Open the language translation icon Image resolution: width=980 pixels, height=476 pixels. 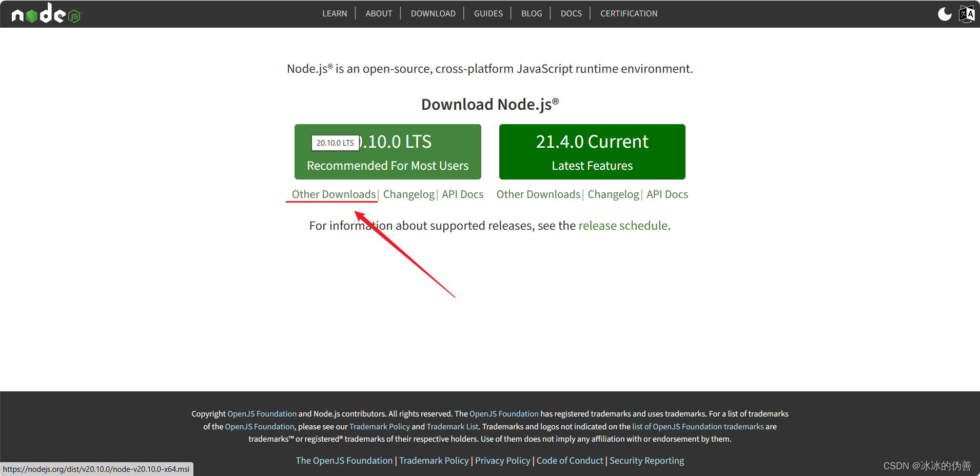tap(967, 14)
